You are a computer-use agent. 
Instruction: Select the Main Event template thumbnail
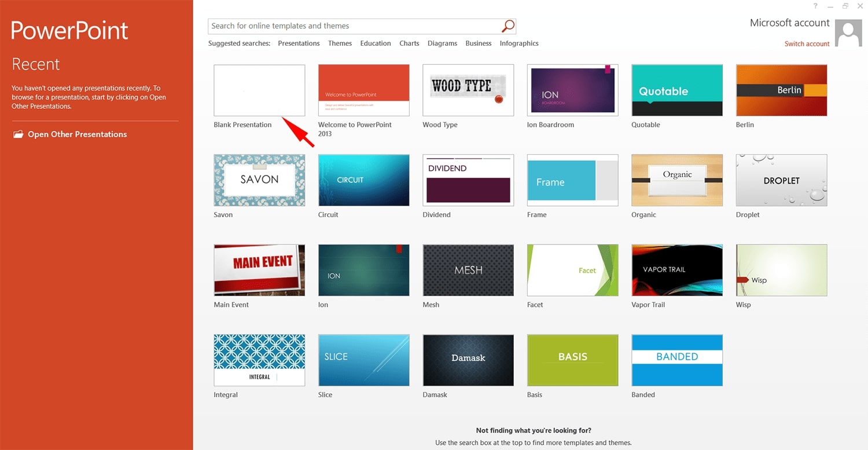tap(259, 270)
